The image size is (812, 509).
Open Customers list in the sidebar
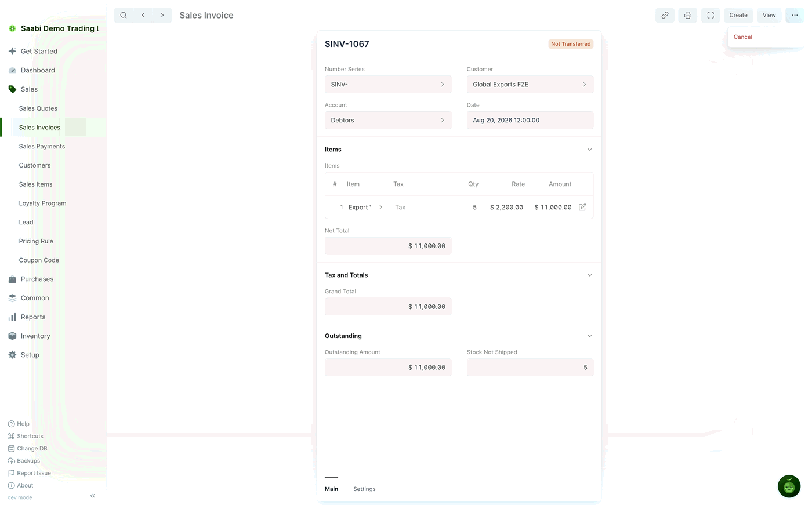click(x=35, y=166)
